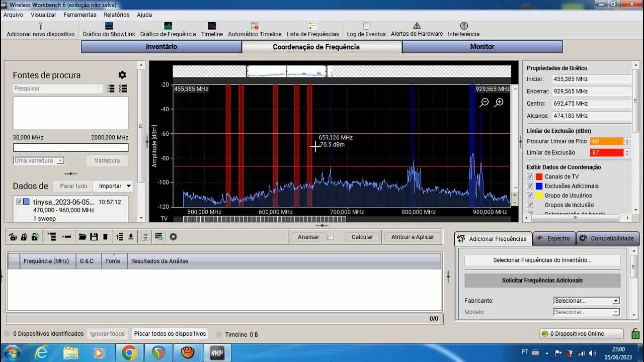
Task: Toggle the Canais de TV checkbox
Action: coord(530,176)
